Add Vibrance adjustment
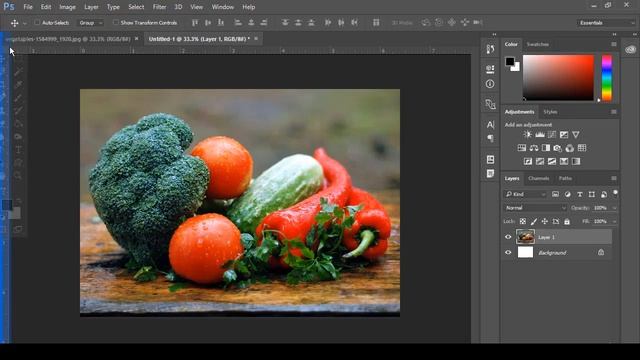 point(576,135)
